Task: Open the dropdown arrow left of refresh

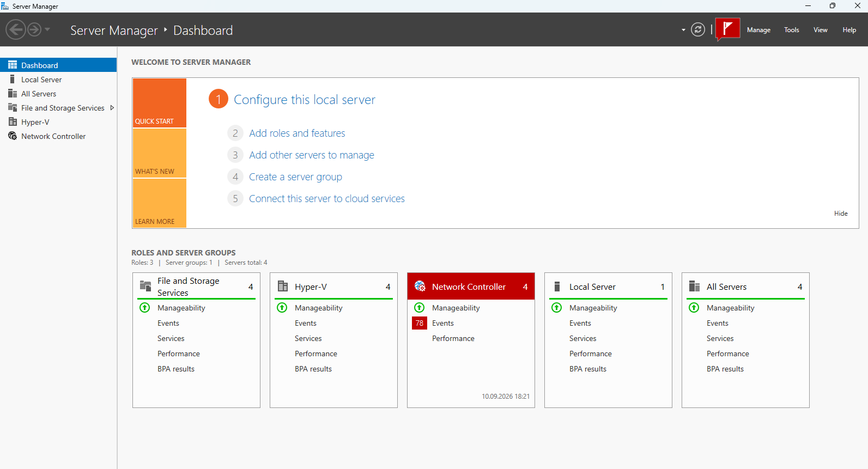Action: [x=683, y=30]
